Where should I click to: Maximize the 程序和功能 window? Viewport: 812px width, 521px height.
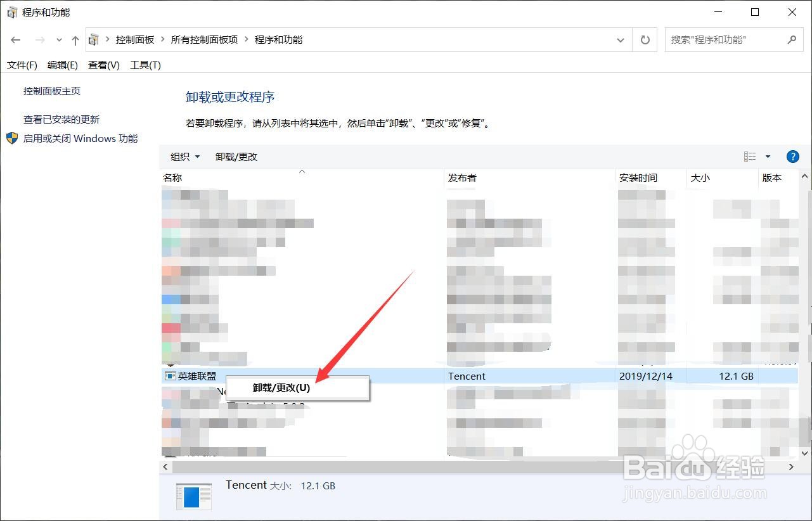tap(755, 12)
